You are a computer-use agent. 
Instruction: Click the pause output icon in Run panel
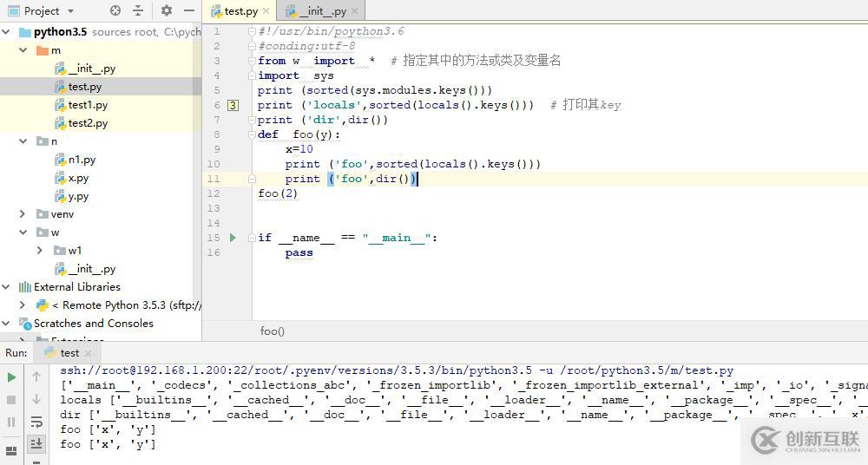click(x=11, y=422)
